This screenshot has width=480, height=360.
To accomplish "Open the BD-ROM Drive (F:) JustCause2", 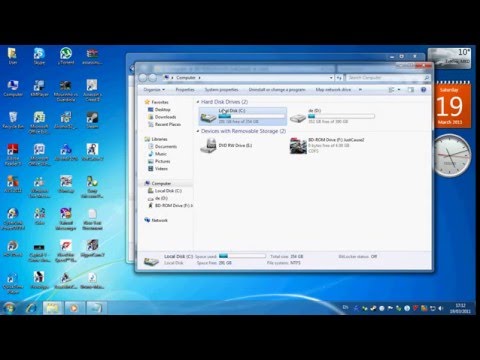I will pyautogui.click(x=327, y=146).
